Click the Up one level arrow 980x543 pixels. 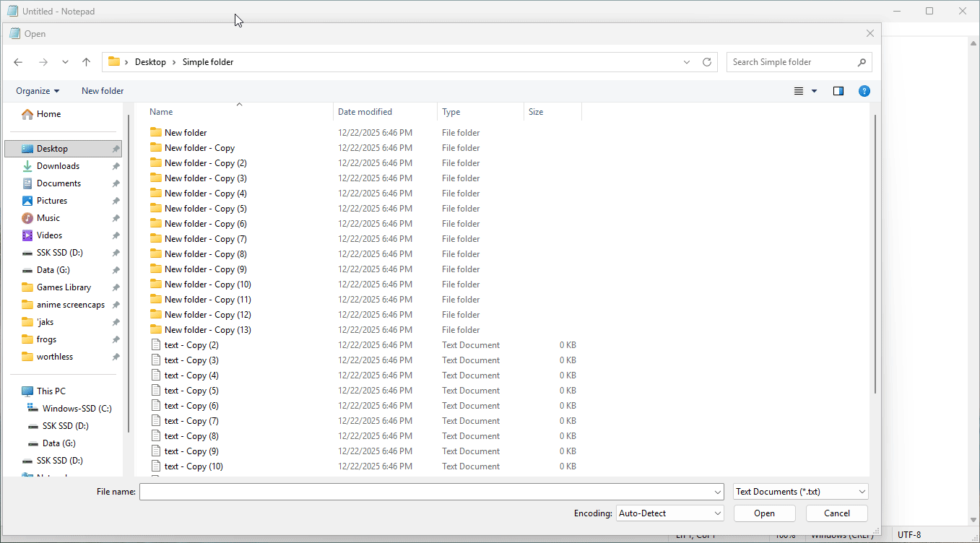pyautogui.click(x=86, y=62)
